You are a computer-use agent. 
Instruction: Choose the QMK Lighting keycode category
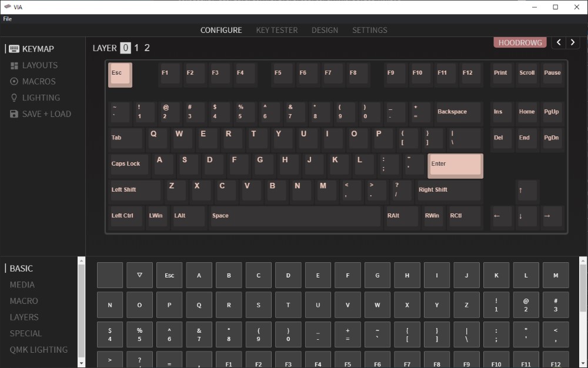point(38,350)
